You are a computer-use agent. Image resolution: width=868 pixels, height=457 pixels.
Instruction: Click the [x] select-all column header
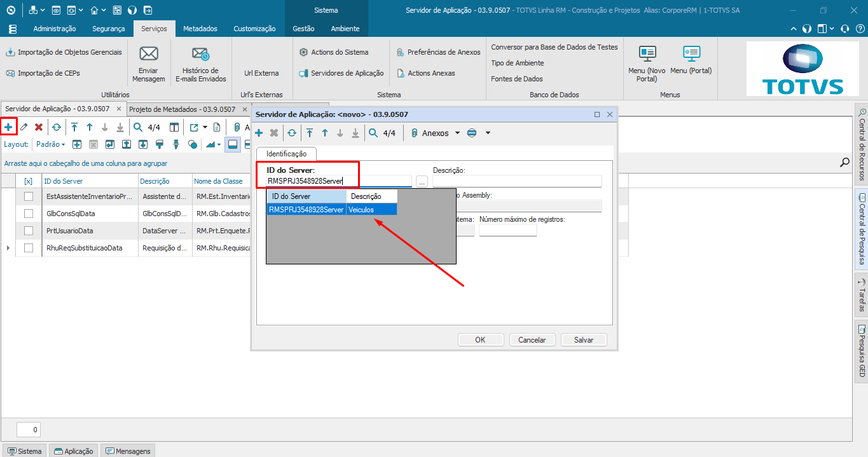[x=28, y=181]
